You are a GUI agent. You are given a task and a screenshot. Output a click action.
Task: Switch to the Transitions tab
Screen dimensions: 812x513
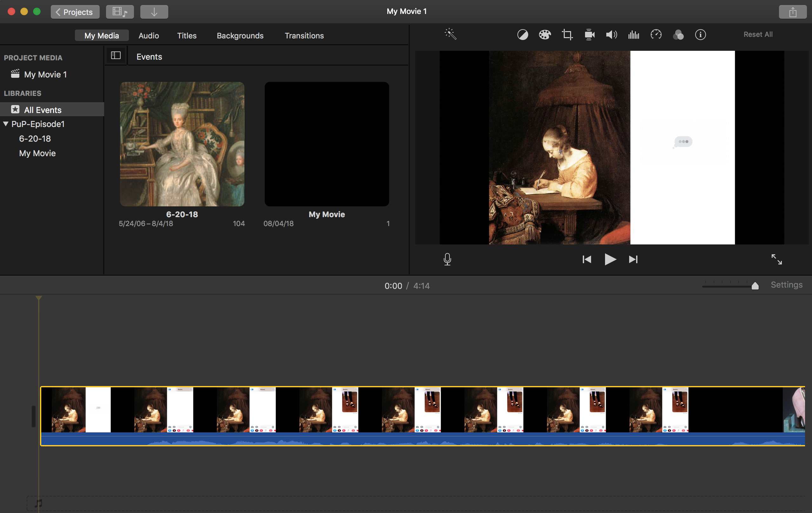pyautogui.click(x=304, y=36)
